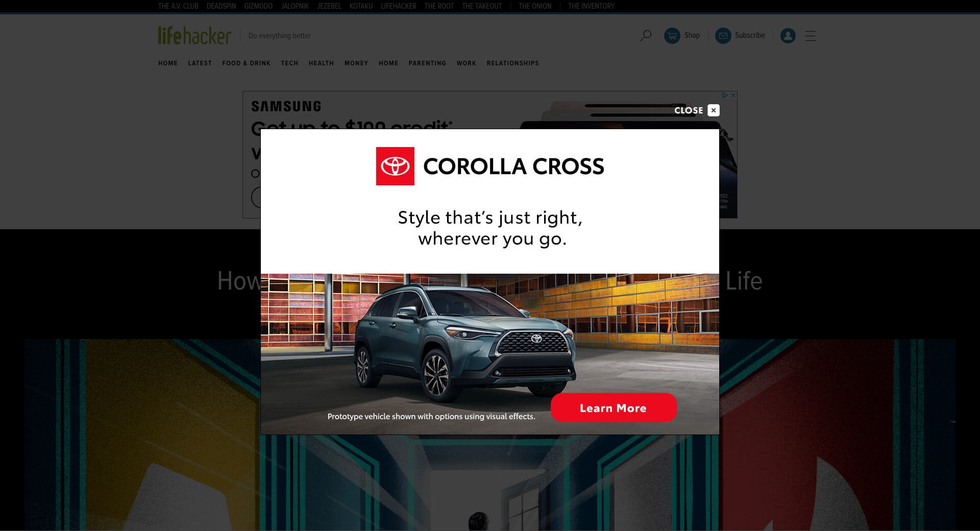Open the user account avatar icon
The image size is (980, 531).
(x=788, y=36)
